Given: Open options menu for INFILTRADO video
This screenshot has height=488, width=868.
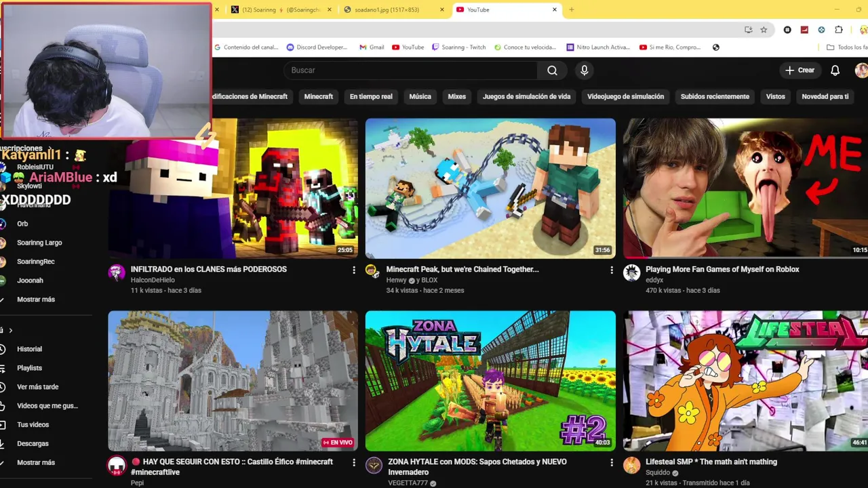Looking at the screenshot, I should point(353,270).
